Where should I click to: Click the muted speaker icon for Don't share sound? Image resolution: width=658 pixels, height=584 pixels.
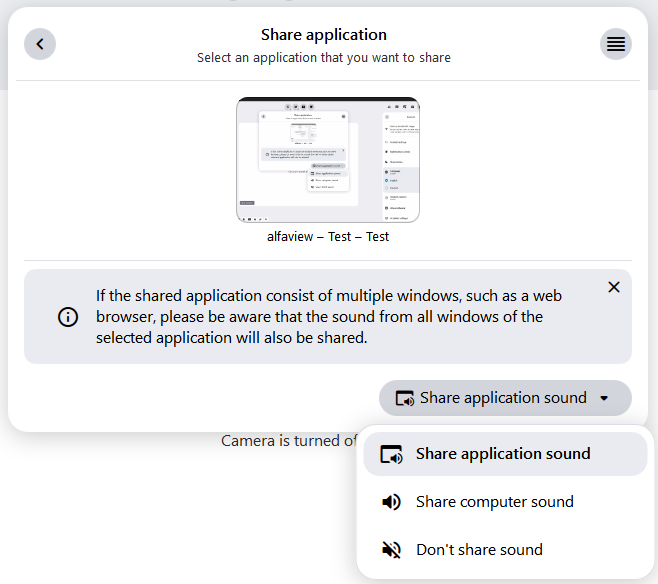pos(392,550)
